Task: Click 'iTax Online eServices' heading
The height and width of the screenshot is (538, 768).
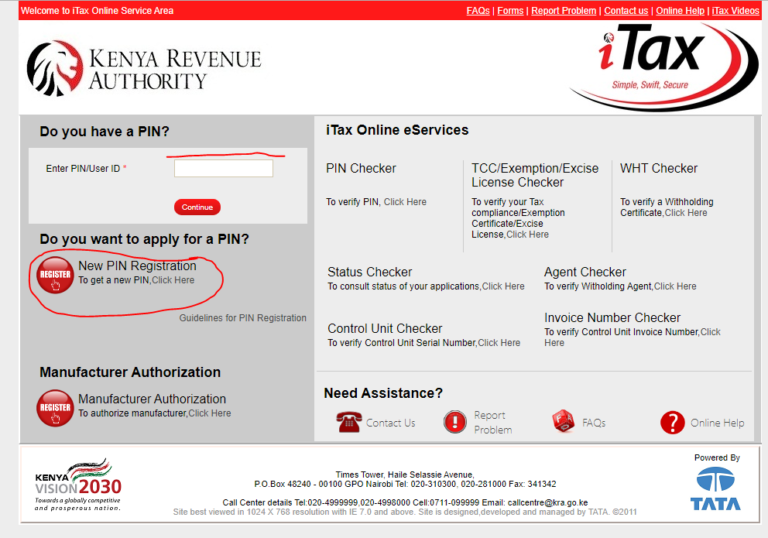Action: [x=397, y=130]
